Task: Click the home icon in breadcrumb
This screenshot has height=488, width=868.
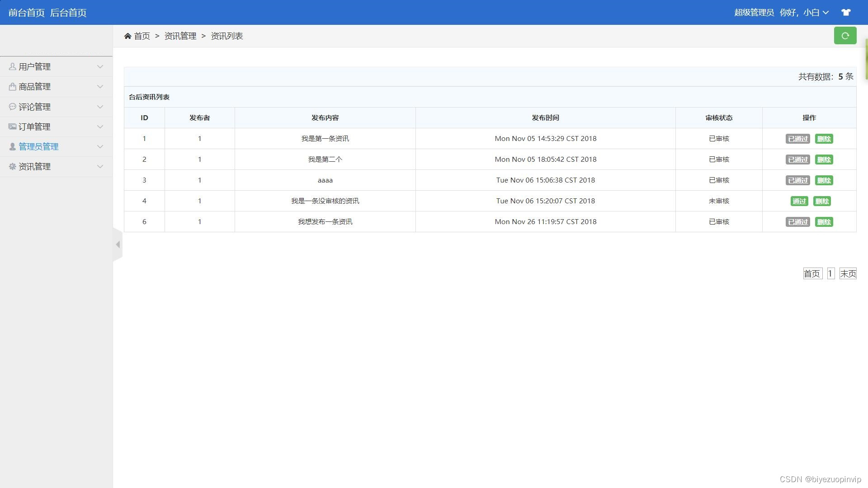Action: click(127, 36)
